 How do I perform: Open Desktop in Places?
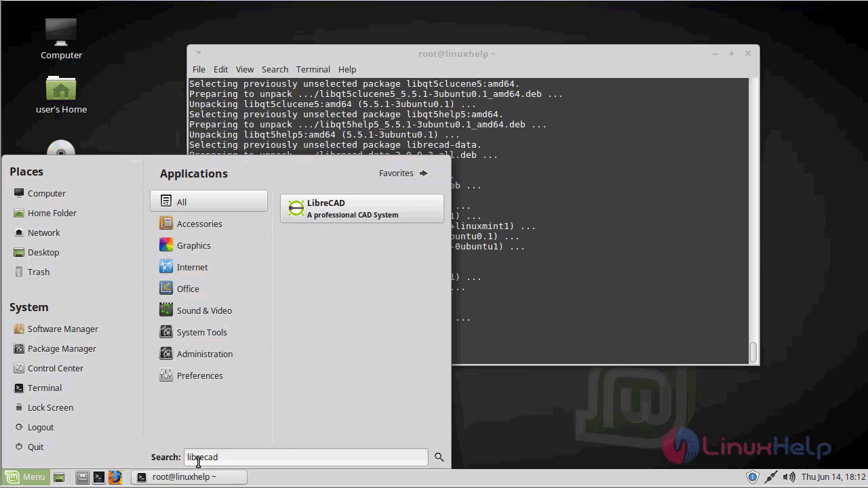click(36, 252)
